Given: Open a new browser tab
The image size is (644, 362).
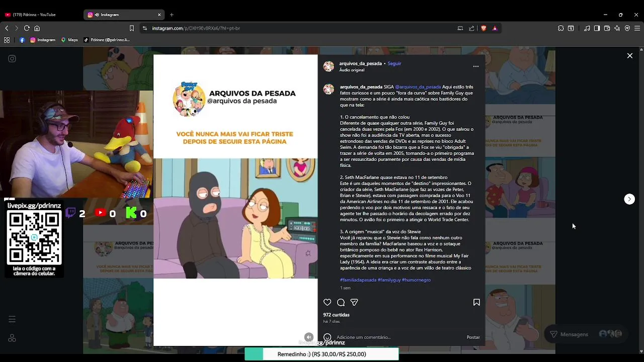Looking at the screenshot, I should coord(172,15).
